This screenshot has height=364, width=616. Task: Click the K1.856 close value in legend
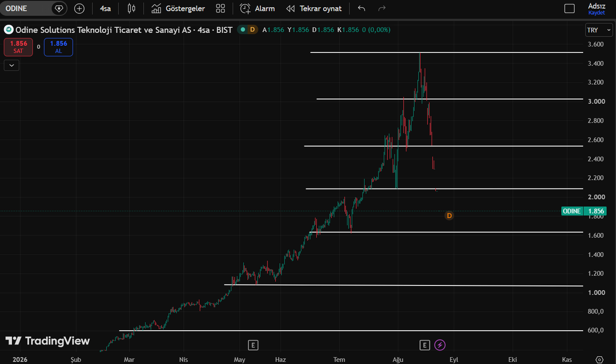pyautogui.click(x=348, y=30)
